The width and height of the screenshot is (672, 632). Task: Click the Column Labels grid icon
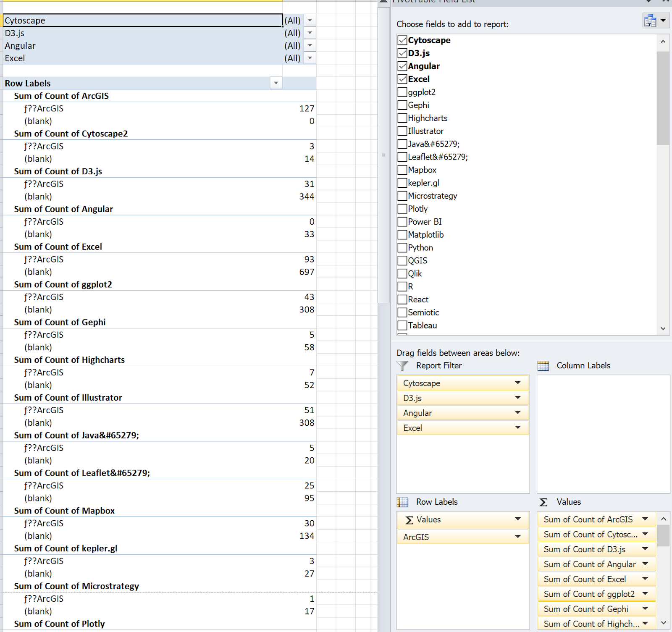coord(543,366)
